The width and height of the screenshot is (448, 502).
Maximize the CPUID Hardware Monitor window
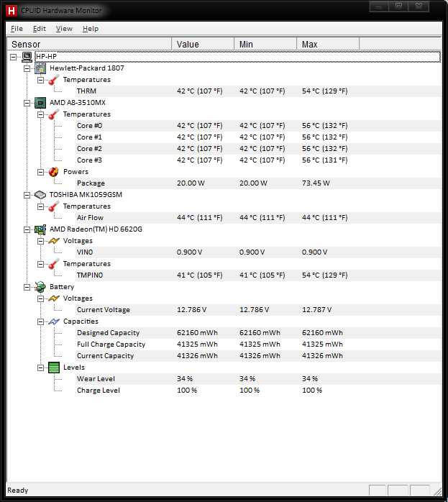point(398,6)
